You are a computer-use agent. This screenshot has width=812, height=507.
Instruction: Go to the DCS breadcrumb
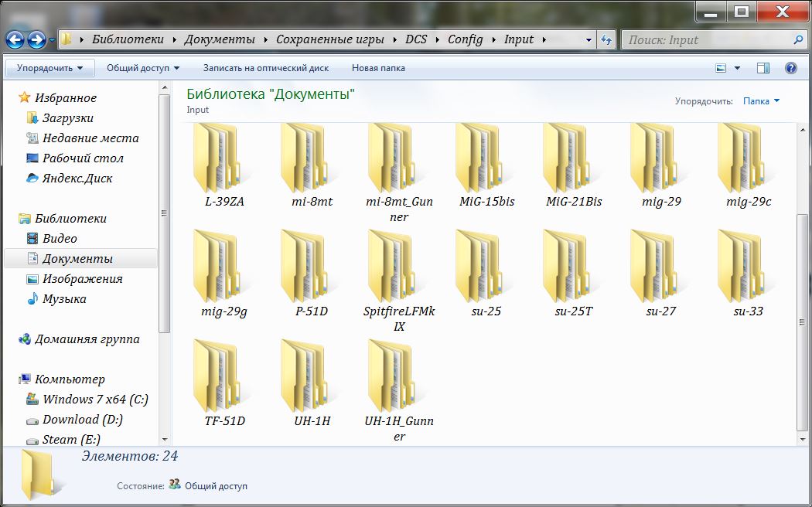coord(416,40)
